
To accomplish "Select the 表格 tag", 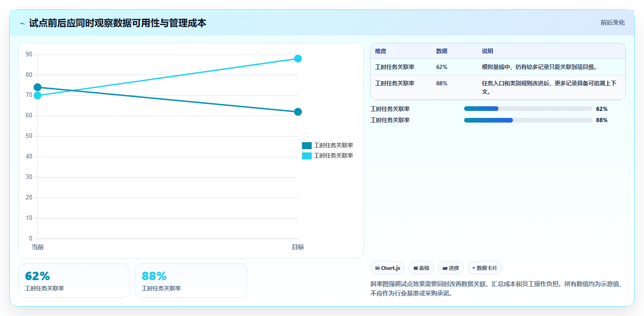I will coord(421,268).
